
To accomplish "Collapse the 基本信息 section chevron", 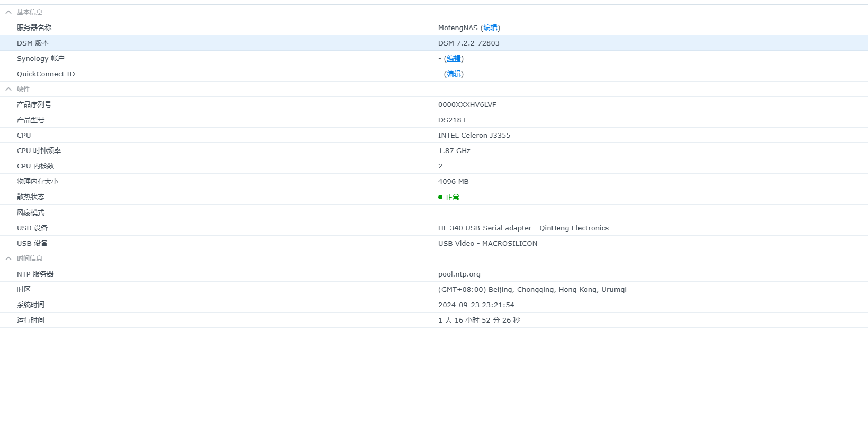I will 8,12.
